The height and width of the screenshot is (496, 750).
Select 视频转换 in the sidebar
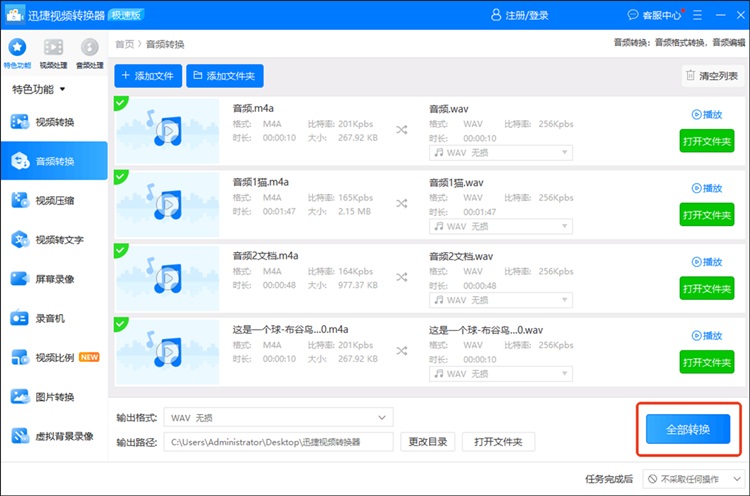tap(54, 122)
